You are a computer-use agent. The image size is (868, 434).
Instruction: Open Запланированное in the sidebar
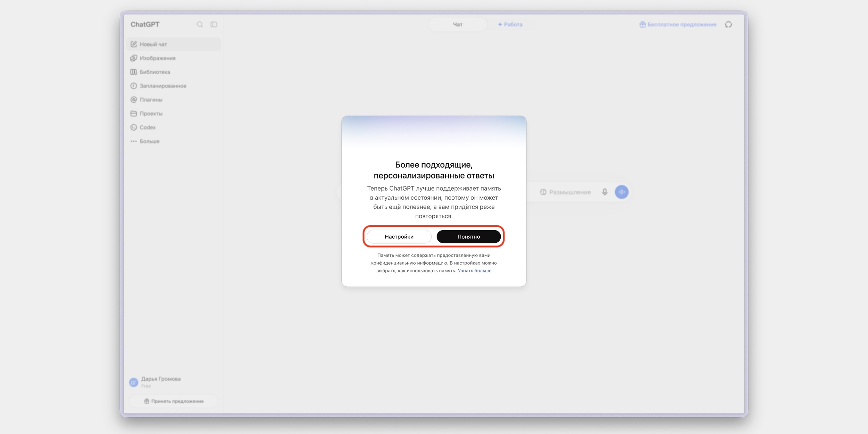[x=174, y=86]
